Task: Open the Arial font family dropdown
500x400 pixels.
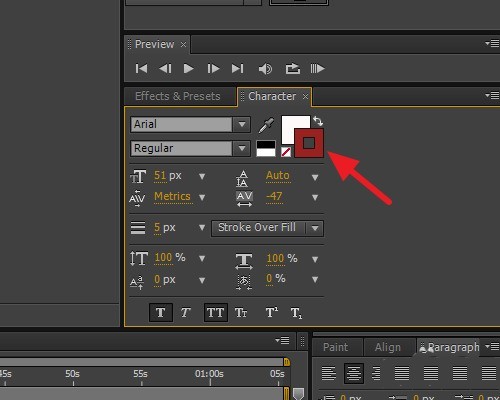Action: [x=242, y=124]
